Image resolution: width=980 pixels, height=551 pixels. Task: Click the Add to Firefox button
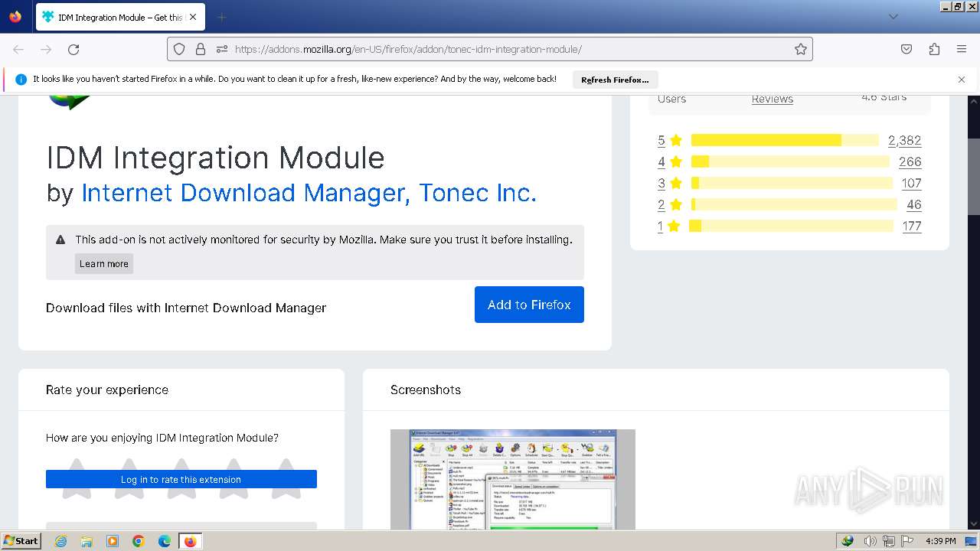tap(529, 305)
